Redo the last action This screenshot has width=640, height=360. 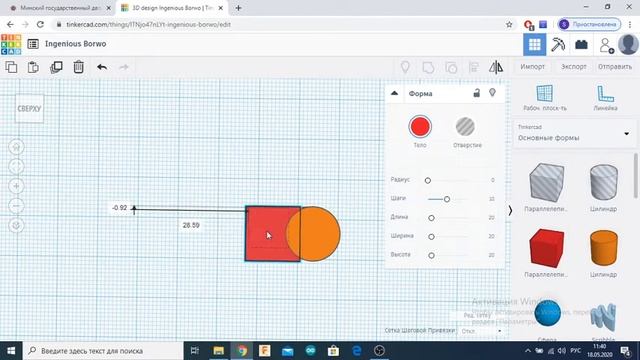pyautogui.click(x=124, y=67)
